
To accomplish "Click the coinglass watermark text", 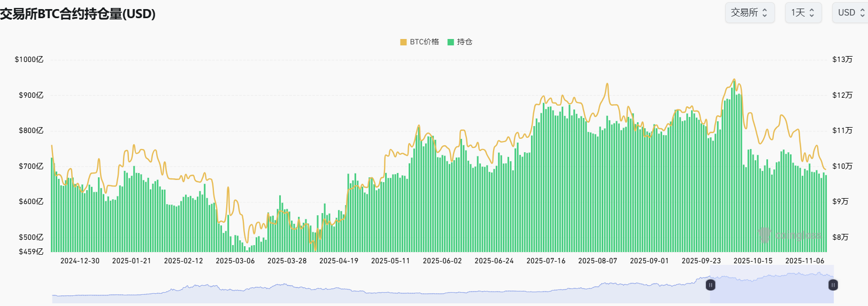I will (798, 236).
